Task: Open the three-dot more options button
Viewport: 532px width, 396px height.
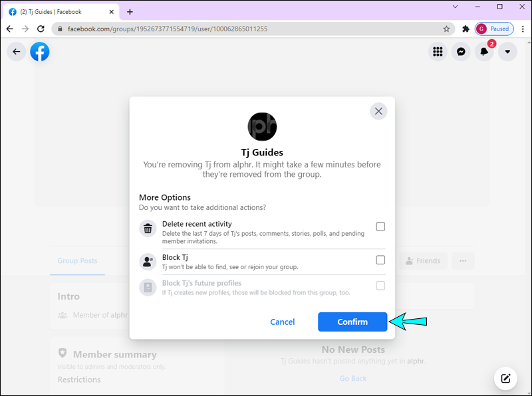Action: tap(463, 260)
